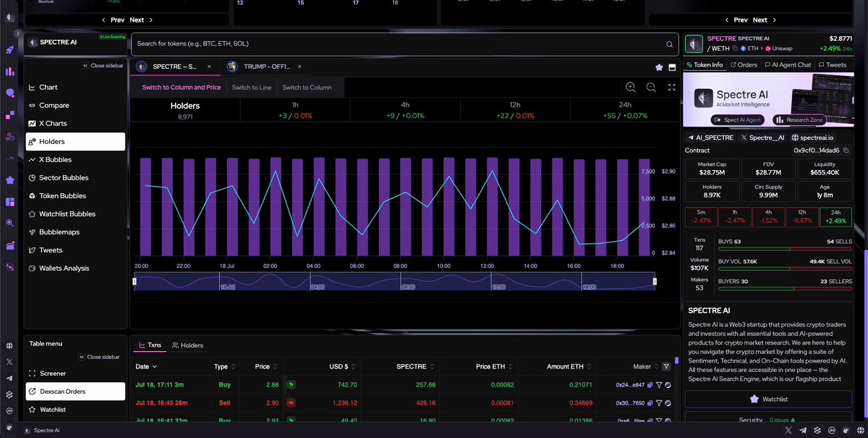Open the AI_SPECTRE Telegram link

(710, 138)
